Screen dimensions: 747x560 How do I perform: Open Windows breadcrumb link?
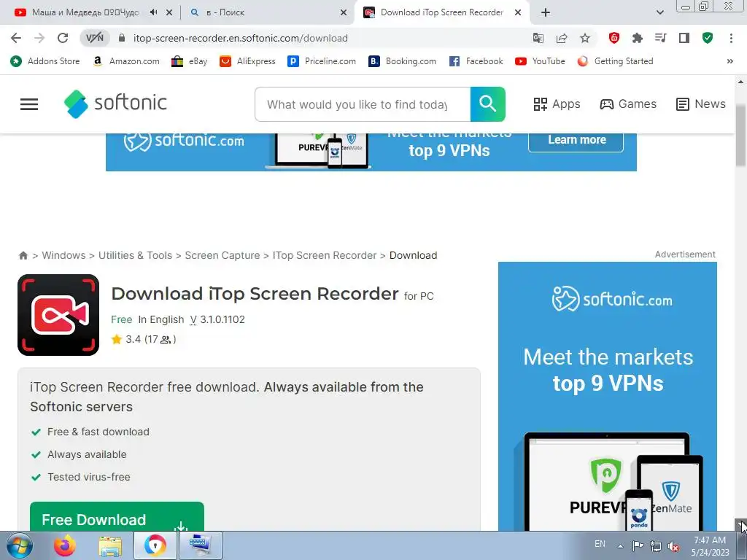point(64,255)
